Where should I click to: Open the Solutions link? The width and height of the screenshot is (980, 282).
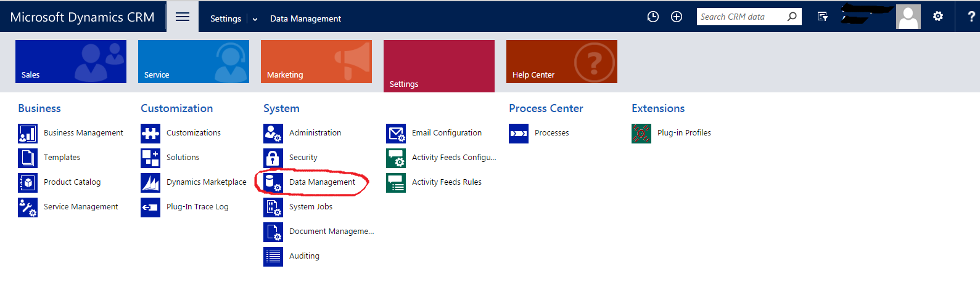click(183, 158)
